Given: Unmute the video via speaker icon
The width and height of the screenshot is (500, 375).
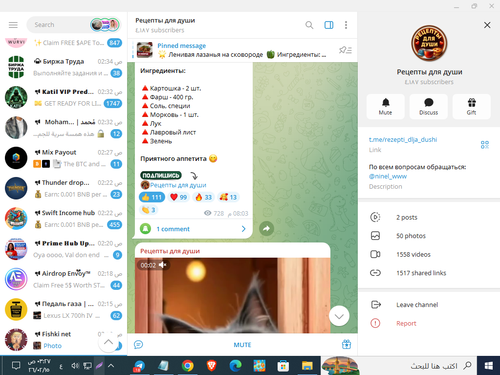Looking at the screenshot, I should coord(163,265).
